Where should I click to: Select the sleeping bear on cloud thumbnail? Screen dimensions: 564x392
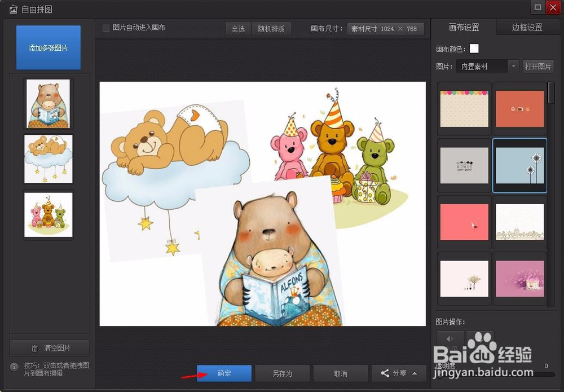click(48, 159)
